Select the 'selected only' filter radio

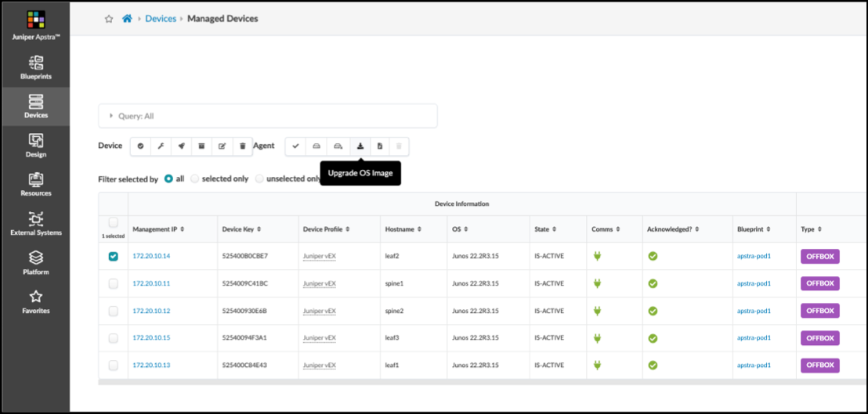tap(195, 178)
